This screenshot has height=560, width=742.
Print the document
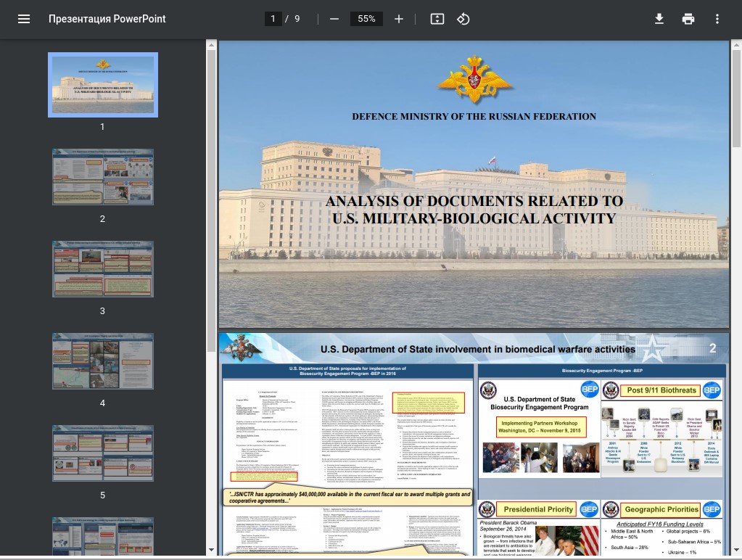coord(688,19)
